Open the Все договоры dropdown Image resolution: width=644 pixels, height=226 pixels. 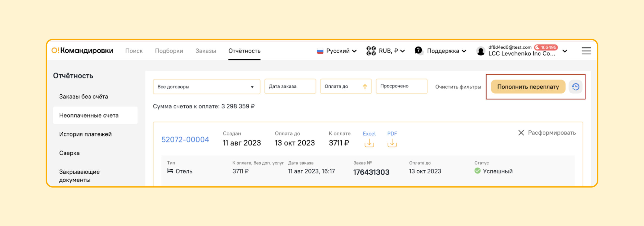tap(206, 87)
